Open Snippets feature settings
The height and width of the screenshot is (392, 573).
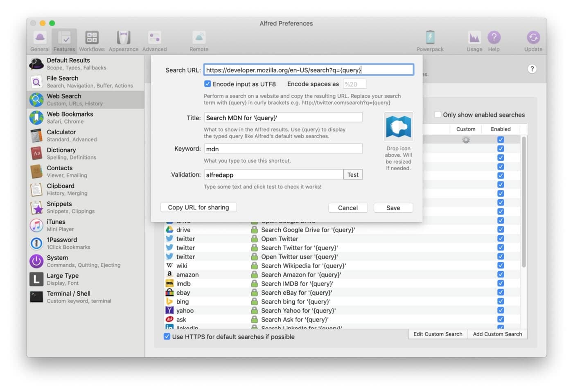click(x=86, y=208)
